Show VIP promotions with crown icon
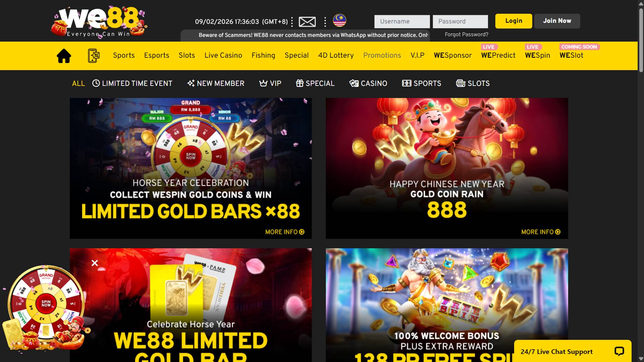The image size is (644, 362). pyautogui.click(x=270, y=83)
